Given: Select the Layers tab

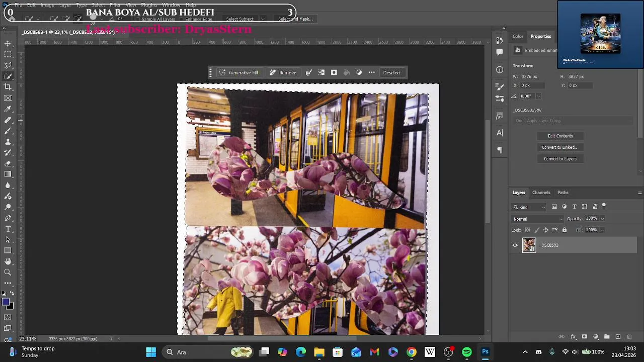Looking at the screenshot, I should pos(519,193).
